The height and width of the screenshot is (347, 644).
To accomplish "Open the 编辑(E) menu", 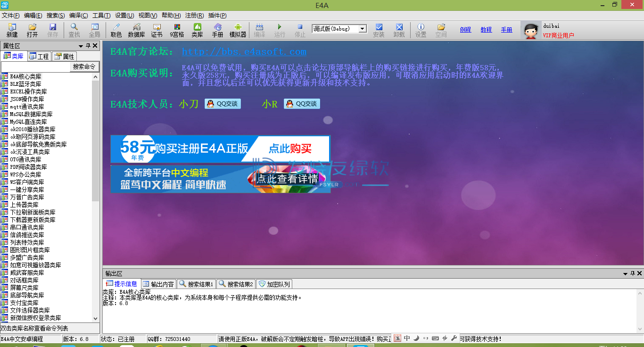I will 33,16.
